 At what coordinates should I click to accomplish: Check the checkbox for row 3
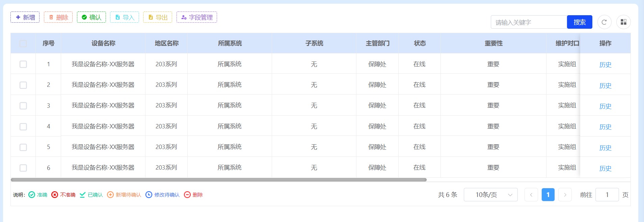coord(23,106)
